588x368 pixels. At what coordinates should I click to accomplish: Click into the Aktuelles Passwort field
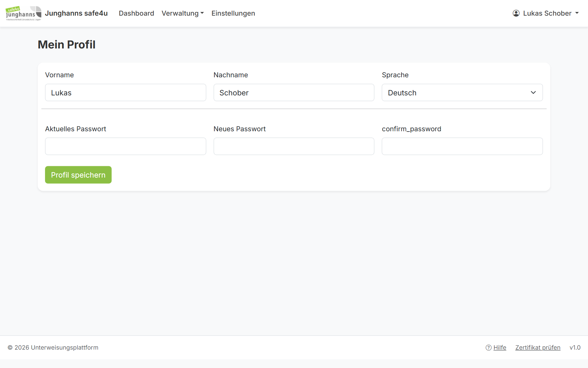126,146
